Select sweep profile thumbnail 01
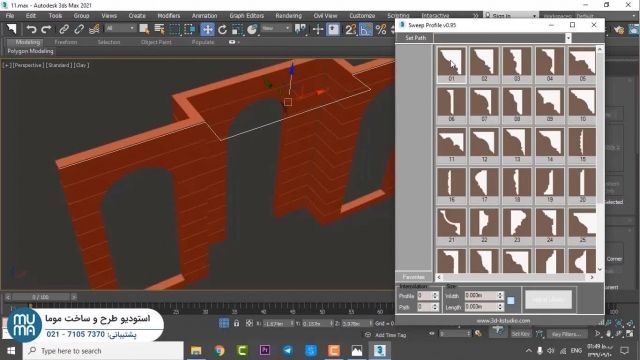Screen dimensions: 640x360 coord(451,64)
